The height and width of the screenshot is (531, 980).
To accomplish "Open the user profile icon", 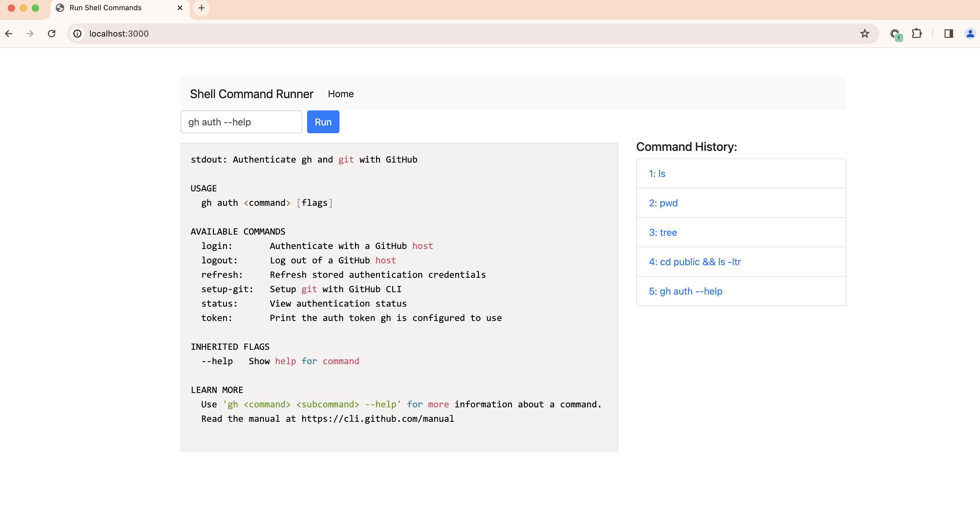I will click(x=970, y=34).
